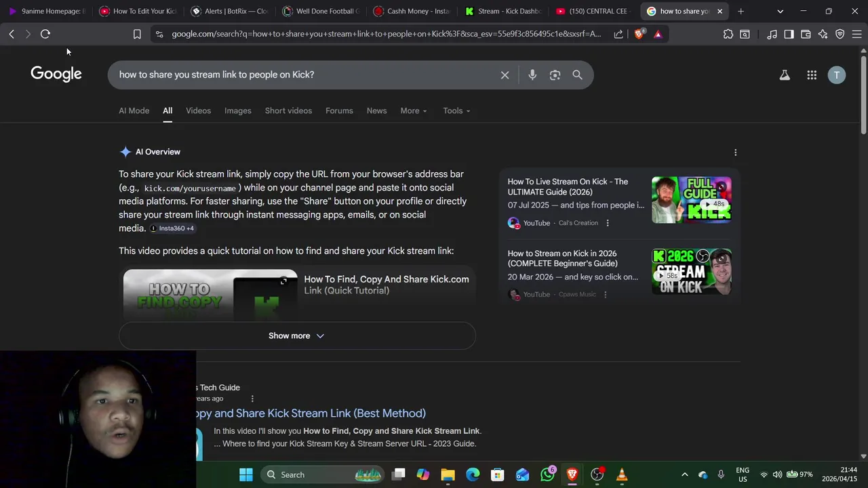Open the Insta360 +4 sources chip
The width and height of the screenshot is (868, 488).
[x=172, y=228]
